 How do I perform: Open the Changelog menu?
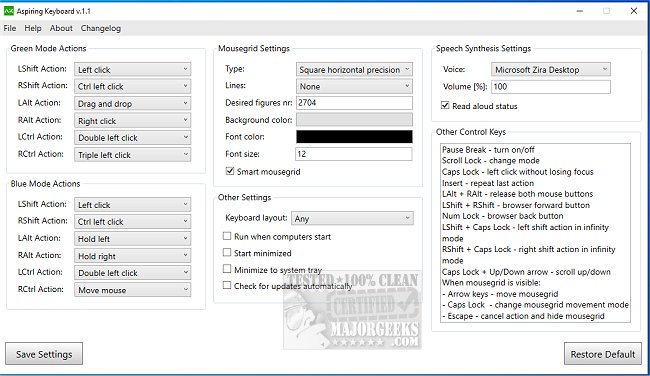point(101,28)
